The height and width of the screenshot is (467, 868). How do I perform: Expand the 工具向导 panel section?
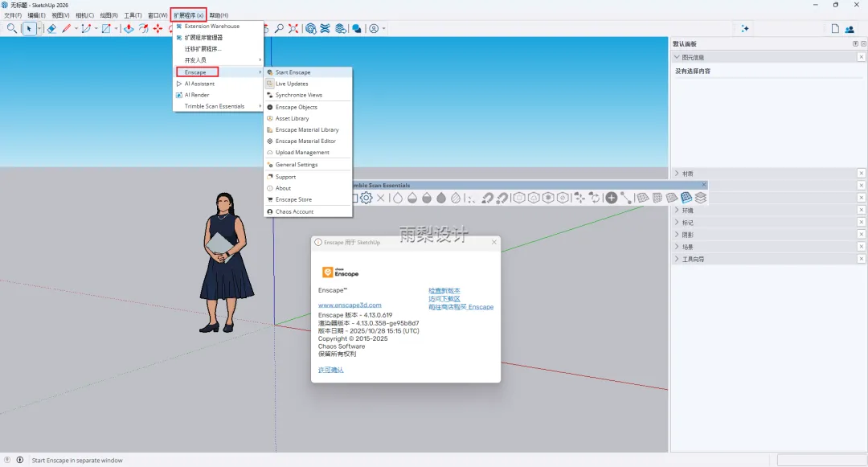point(677,259)
